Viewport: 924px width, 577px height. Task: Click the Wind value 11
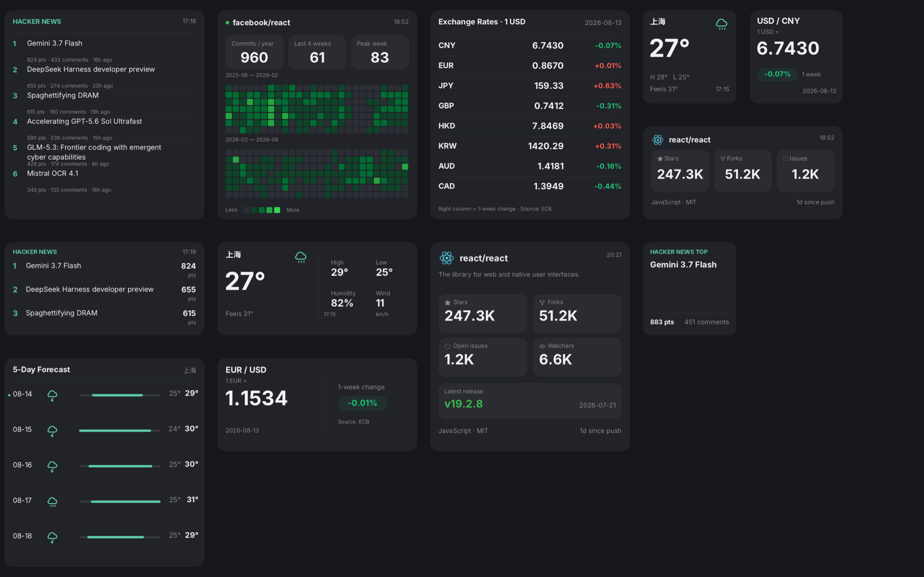tap(380, 303)
